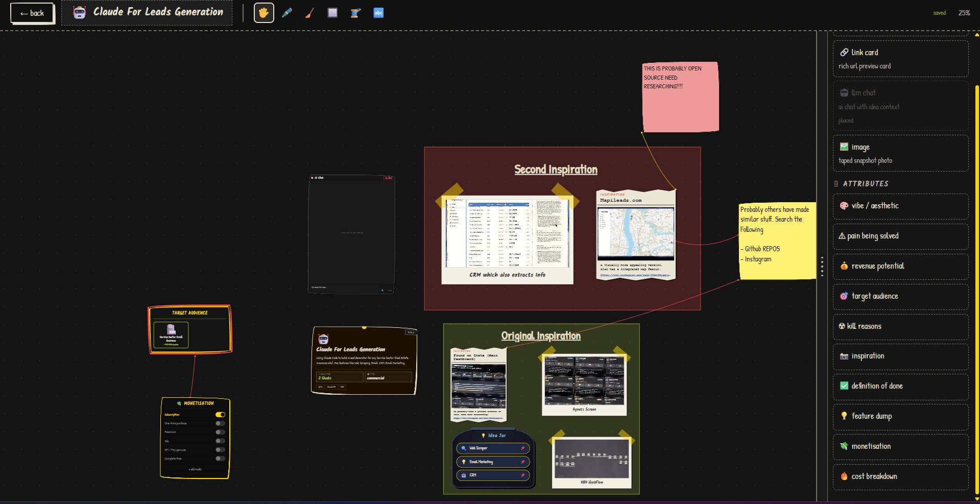Add the link card item
Screen dimensions: 980x504
[x=900, y=59]
